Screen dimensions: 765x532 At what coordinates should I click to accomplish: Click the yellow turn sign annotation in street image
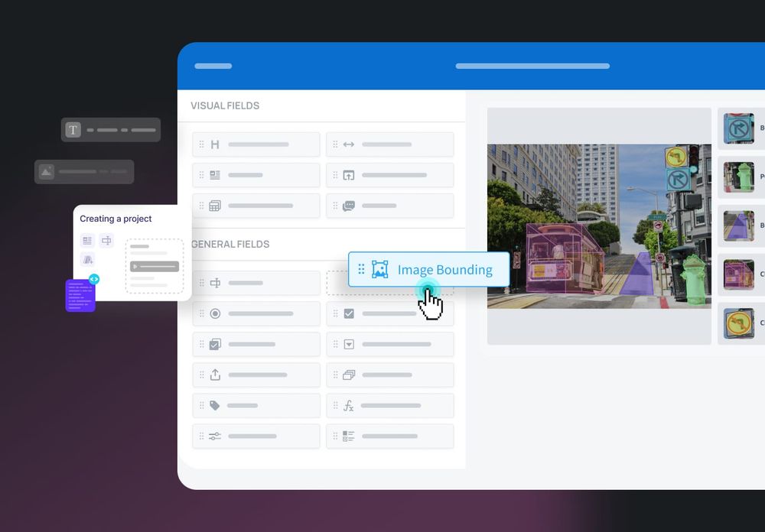click(x=676, y=157)
